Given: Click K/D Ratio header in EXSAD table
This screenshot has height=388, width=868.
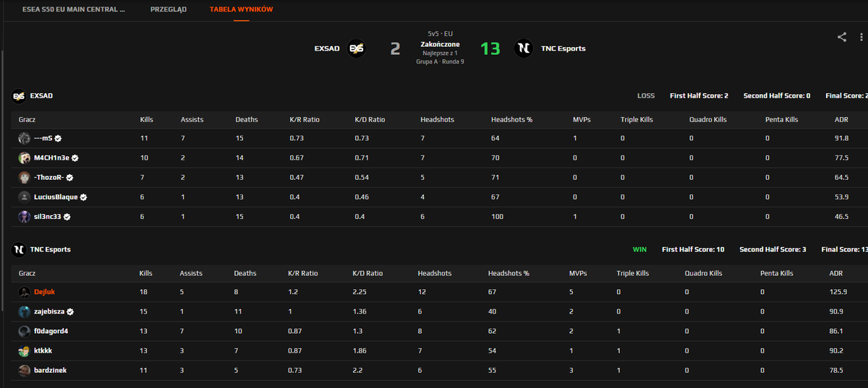Looking at the screenshot, I should [370, 119].
